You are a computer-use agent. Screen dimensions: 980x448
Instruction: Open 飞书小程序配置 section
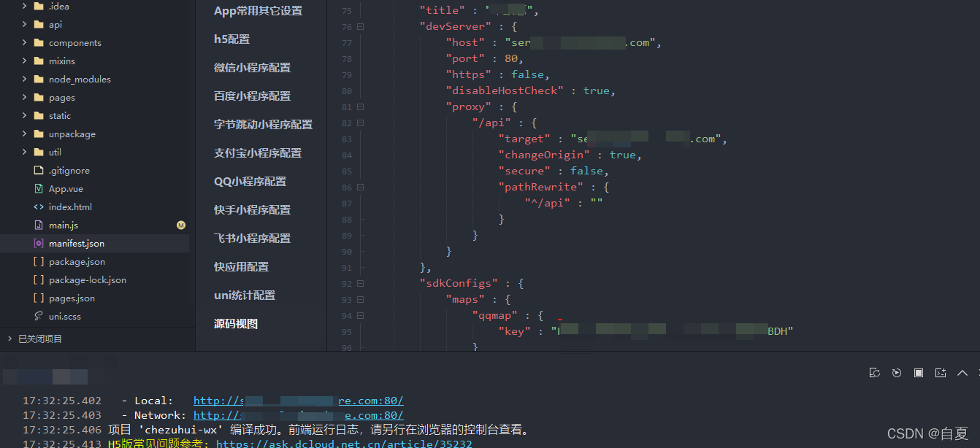click(252, 239)
